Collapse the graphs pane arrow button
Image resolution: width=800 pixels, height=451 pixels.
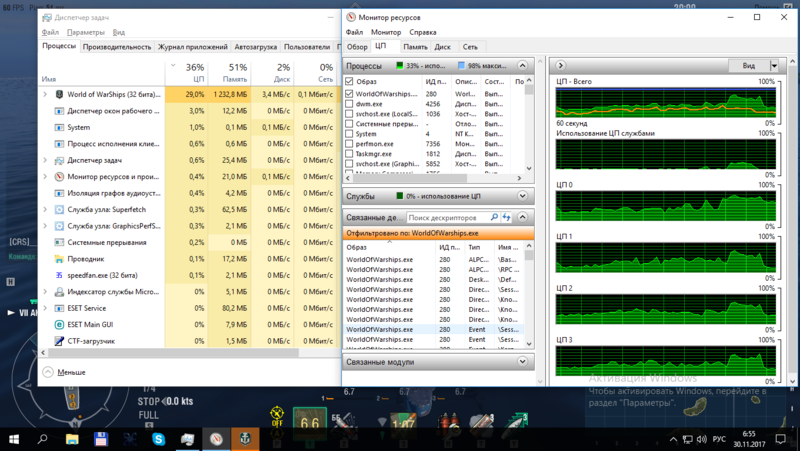560,65
